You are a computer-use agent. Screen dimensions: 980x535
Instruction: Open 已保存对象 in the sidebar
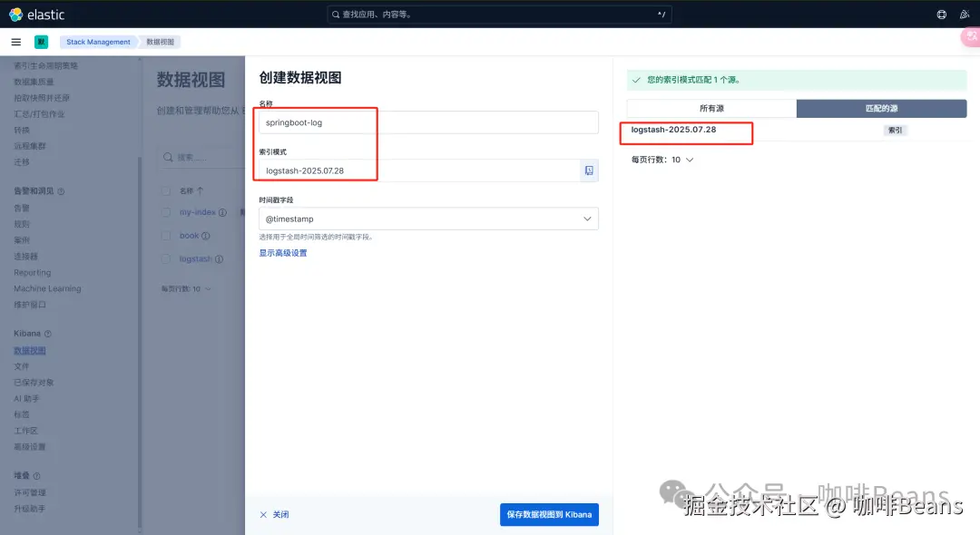tap(34, 383)
